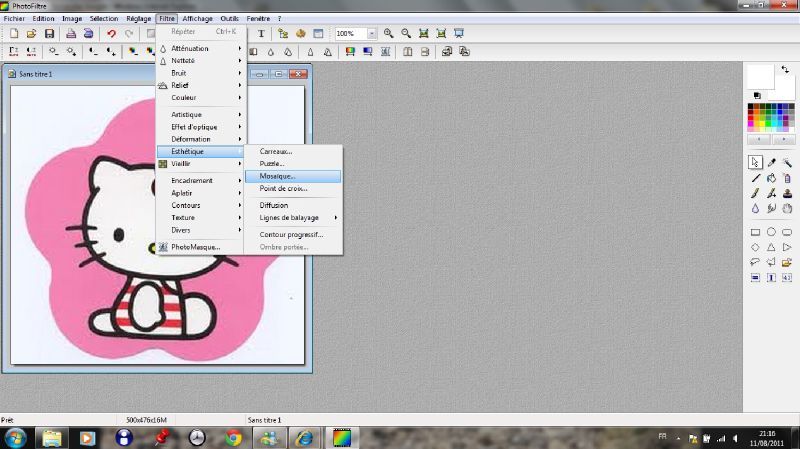Choose the Triangle selection shape
The height and width of the screenshot is (449, 800).
coord(771,247)
